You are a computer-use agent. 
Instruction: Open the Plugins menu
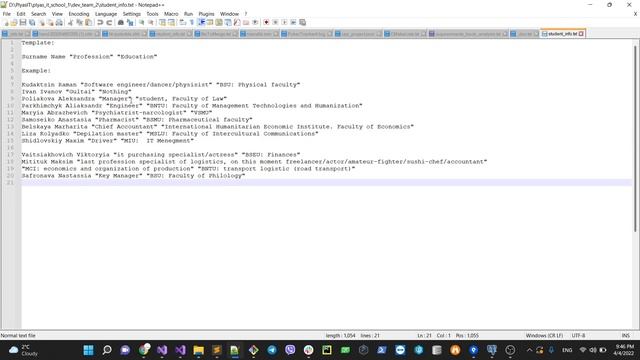(x=206, y=14)
